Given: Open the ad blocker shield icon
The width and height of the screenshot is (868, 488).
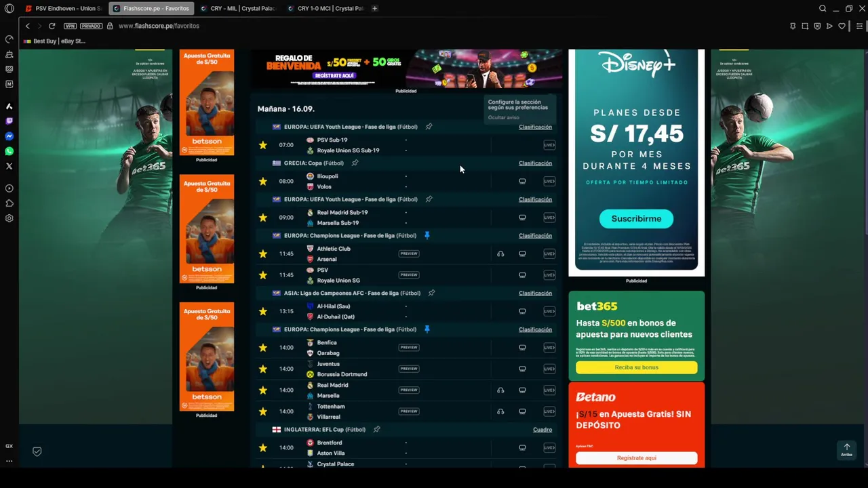Looking at the screenshot, I should click(817, 26).
